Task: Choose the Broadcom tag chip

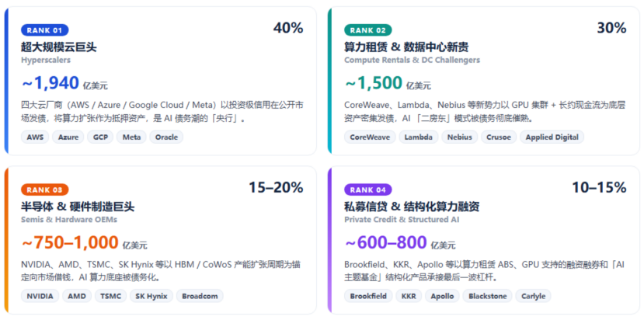Action: (200, 296)
